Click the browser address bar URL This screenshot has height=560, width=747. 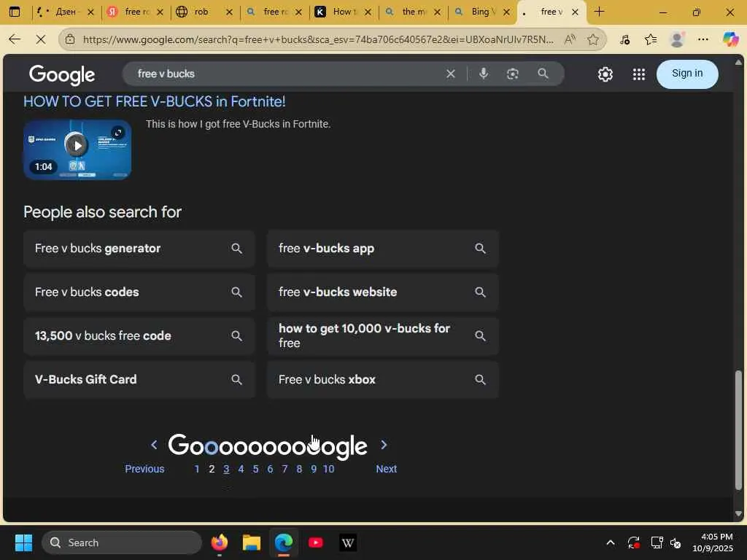click(318, 39)
